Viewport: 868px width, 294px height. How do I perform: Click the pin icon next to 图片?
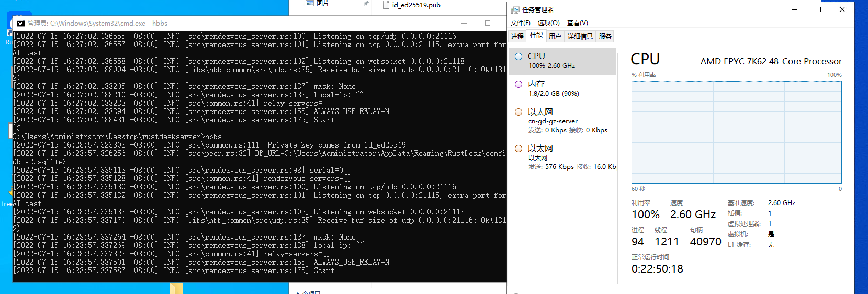(x=366, y=3)
